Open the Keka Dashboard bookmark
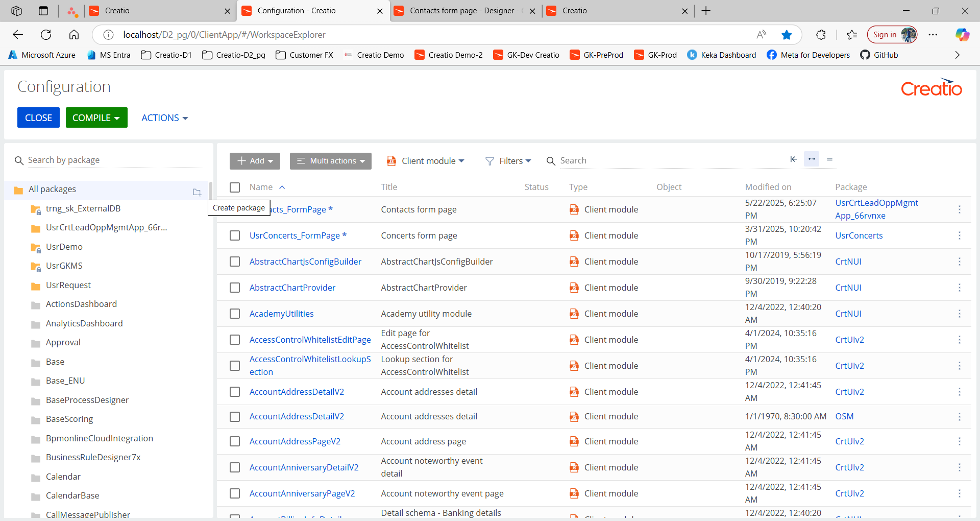This screenshot has width=980, height=521. click(721, 55)
